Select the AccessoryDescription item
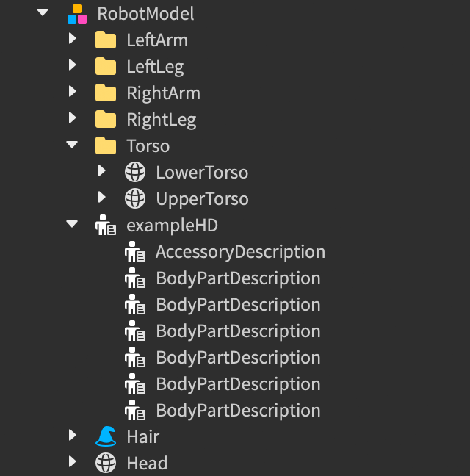The height and width of the screenshot is (476, 470). 240,252
